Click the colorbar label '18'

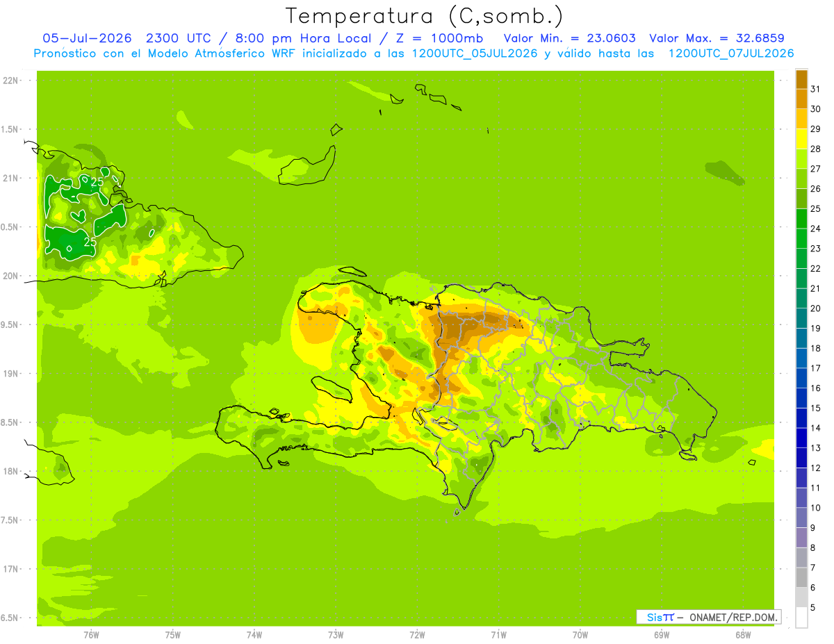click(x=815, y=348)
